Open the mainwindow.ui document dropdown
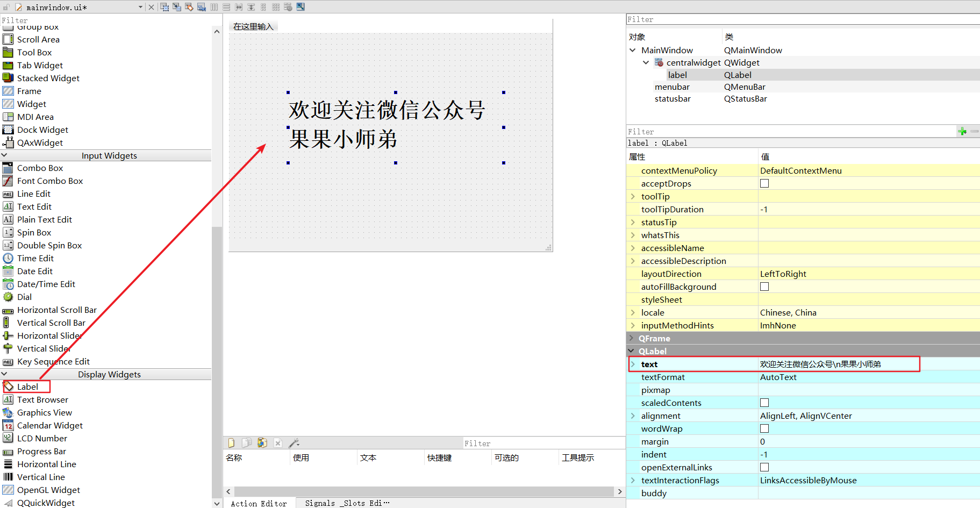Viewport: 980px width, 508px height. [141, 7]
